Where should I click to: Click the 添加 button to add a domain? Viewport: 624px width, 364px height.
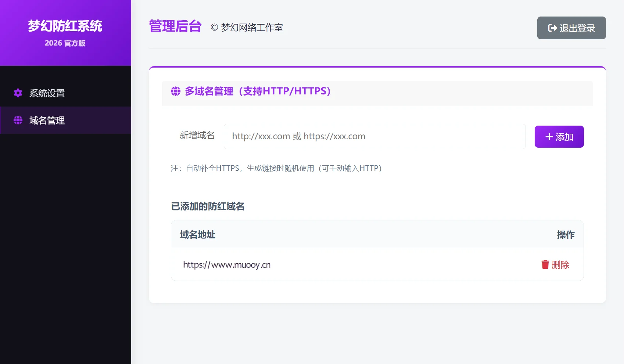tap(559, 136)
